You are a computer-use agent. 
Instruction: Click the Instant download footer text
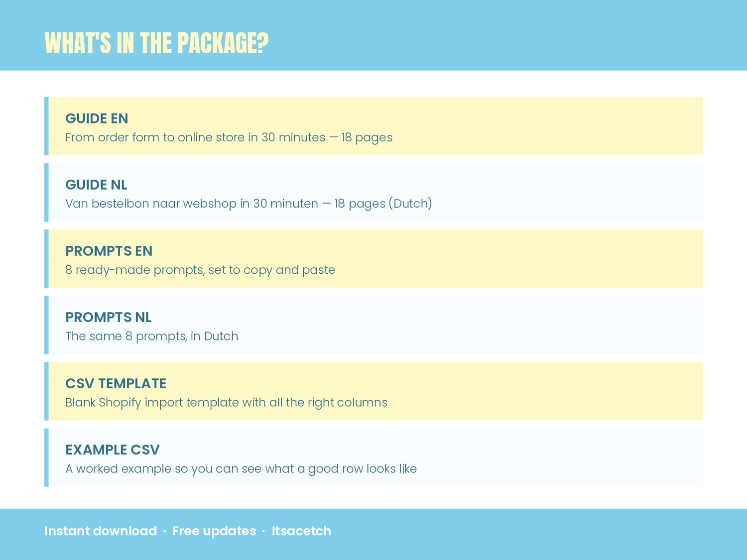click(101, 531)
